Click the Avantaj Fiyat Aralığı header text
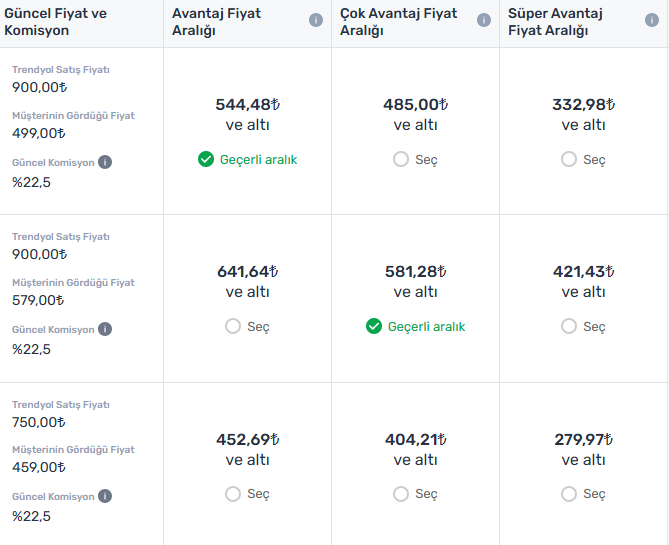Viewport: 669px width, 545px height. point(216,22)
